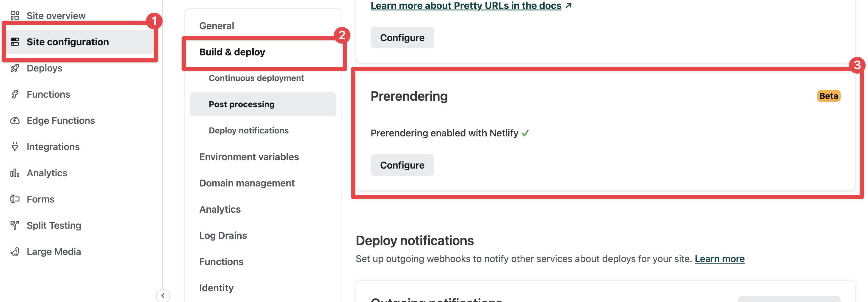Select Post processing subsection

tap(242, 104)
